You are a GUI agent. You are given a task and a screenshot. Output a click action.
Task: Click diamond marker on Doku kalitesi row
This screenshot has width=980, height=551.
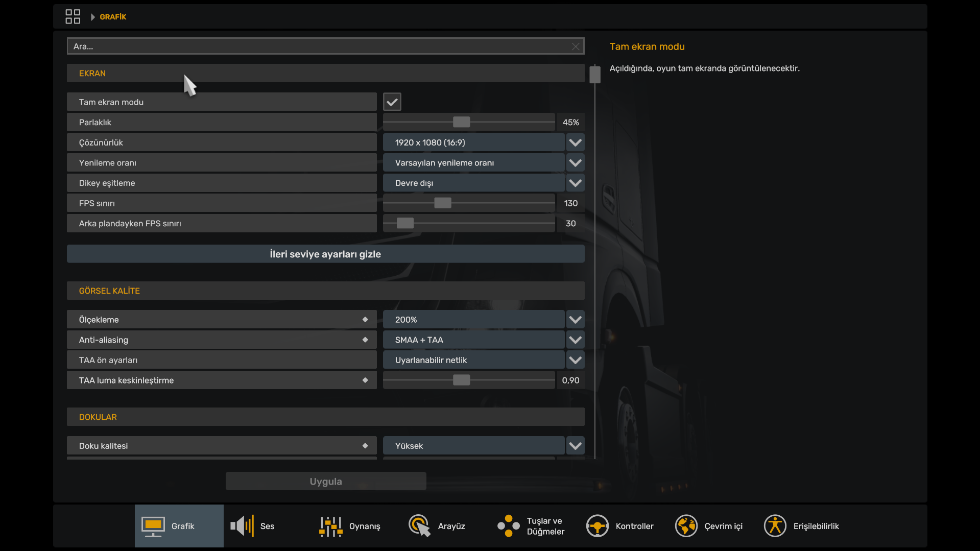tap(365, 446)
